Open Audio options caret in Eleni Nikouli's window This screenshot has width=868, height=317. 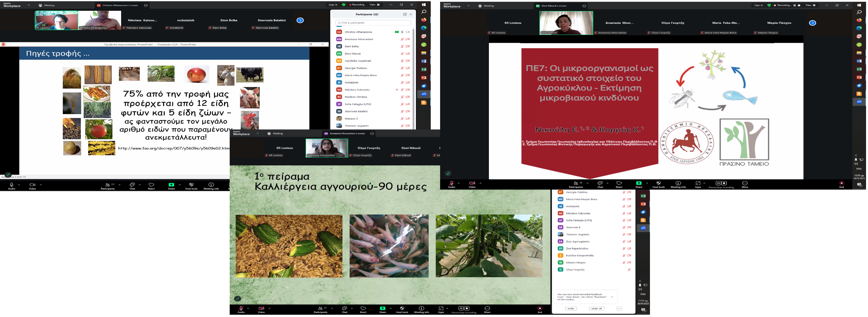pos(459,183)
